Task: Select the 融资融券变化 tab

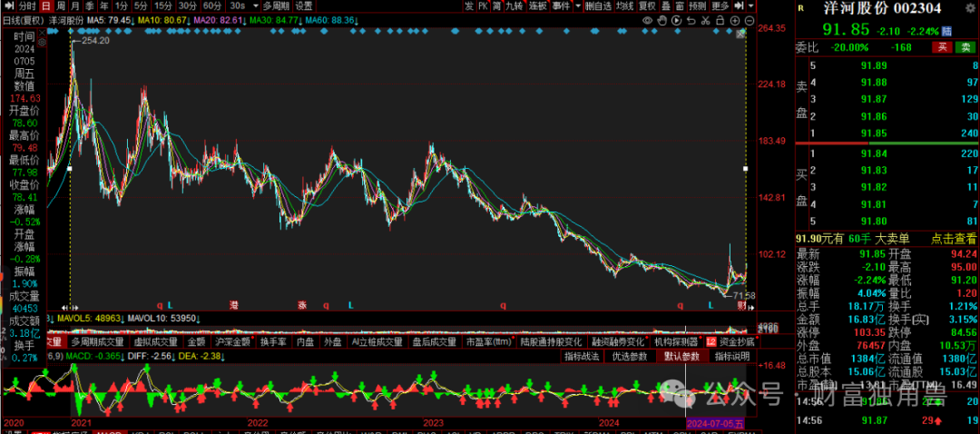Action: pos(618,342)
